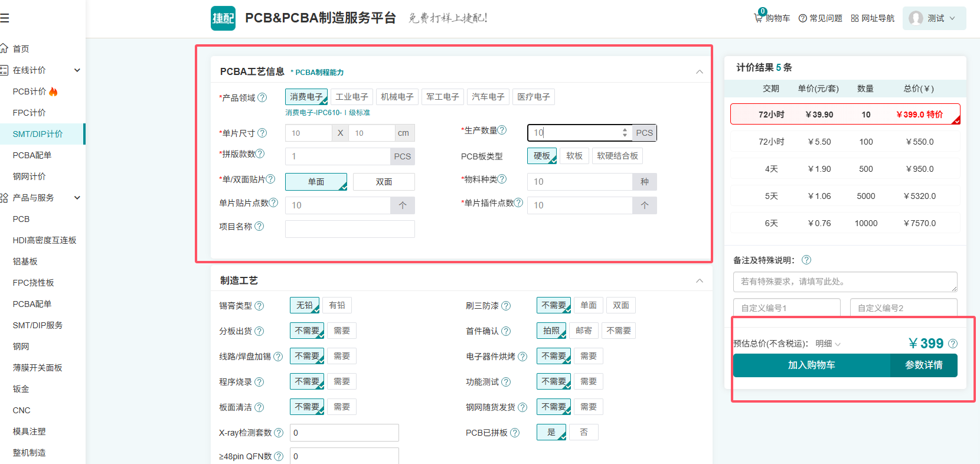
Task: Click the hamburger menu icon
Action: [5, 18]
